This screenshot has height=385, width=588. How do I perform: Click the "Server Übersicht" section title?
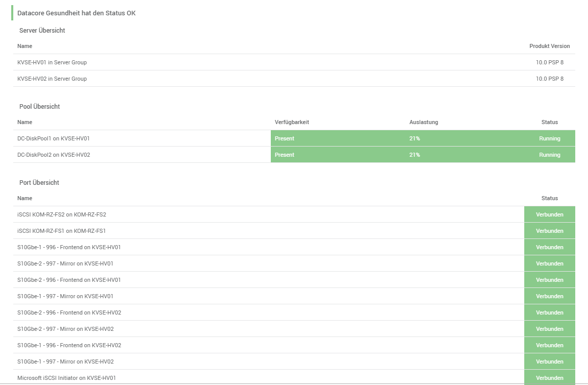(41, 30)
